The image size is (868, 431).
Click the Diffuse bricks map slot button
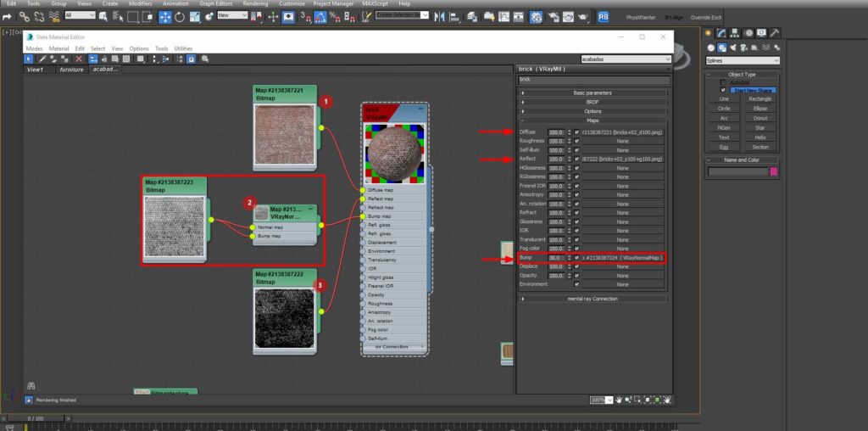(x=622, y=132)
